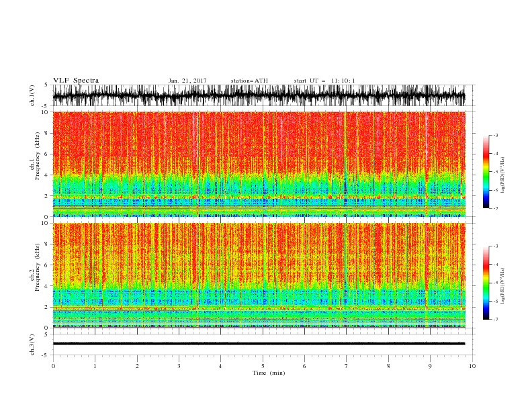Click the "8" kHz tick of the ch.1 spectrogram
Screen dimensions: 532x411
(x=47, y=133)
